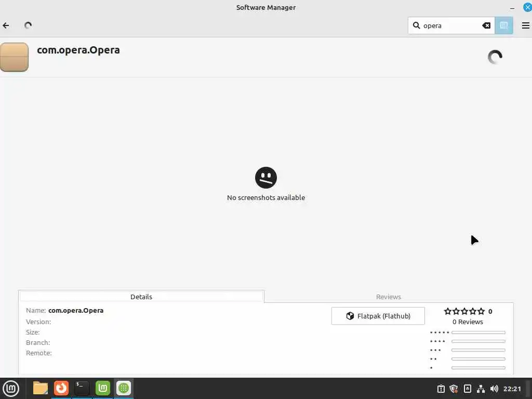The width and height of the screenshot is (532, 399).
Task: Click the green Mint app taskbar icon
Action: (x=103, y=388)
